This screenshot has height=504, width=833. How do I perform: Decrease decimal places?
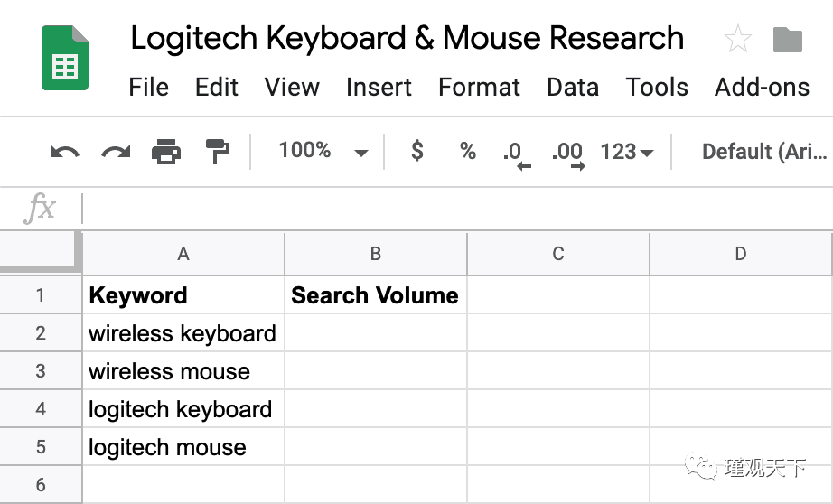point(516,153)
